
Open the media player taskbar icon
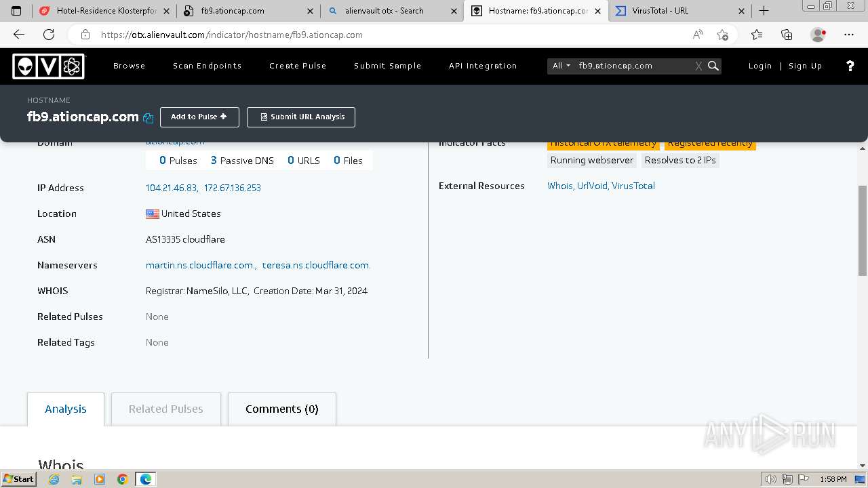(100, 479)
